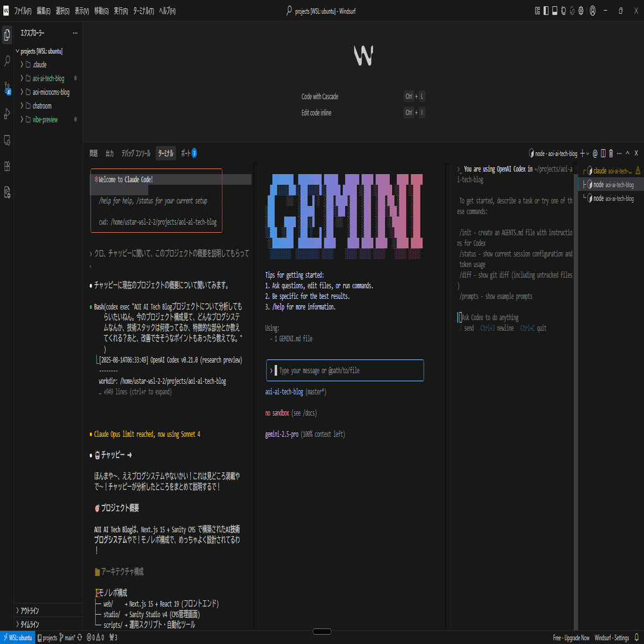
Task: Click the projects search box in title bar
Action: click(x=321, y=11)
